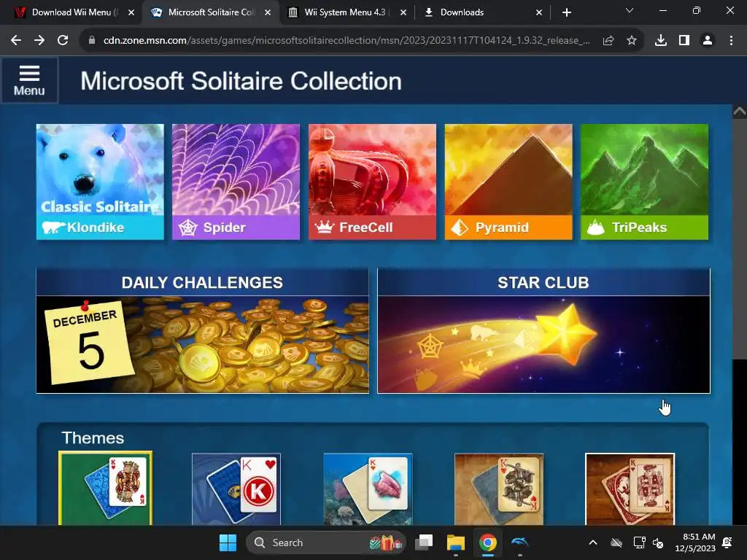Bookmark this page with star
The width and height of the screenshot is (747, 560).
pos(632,41)
